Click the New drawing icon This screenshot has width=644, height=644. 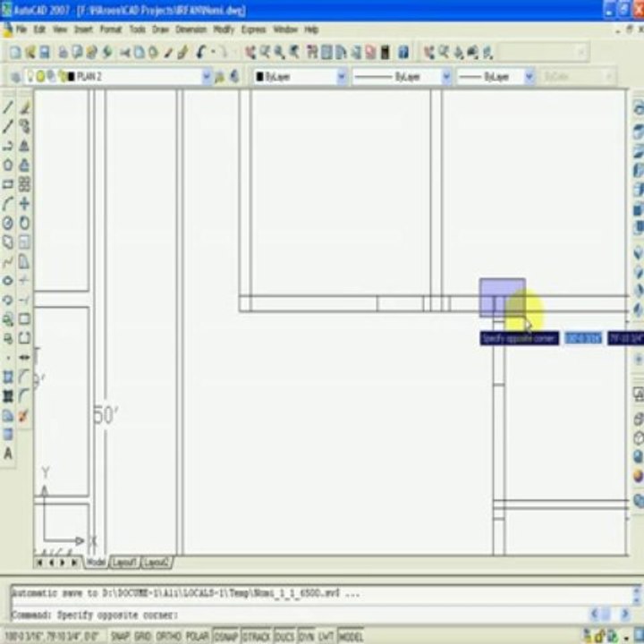click(15, 52)
